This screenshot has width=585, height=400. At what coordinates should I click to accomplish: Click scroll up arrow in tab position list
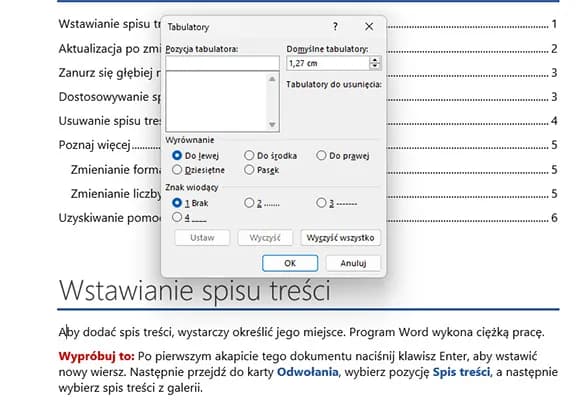click(x=272, y=79)
